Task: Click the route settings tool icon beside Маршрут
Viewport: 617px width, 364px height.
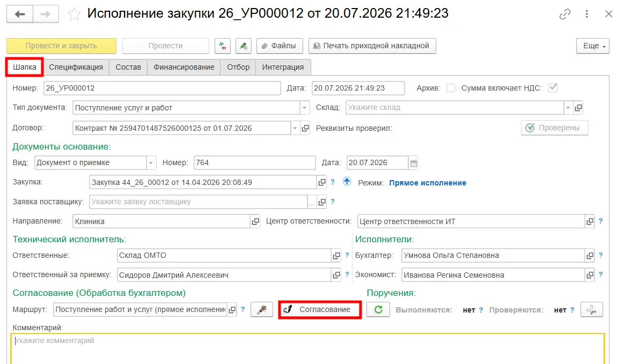Action: coord(262,310)
